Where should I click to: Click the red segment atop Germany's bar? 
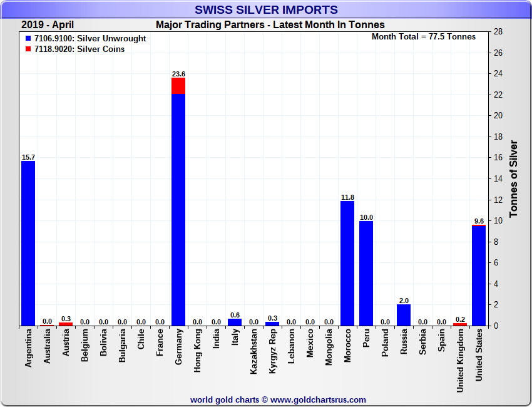point(178,86)
